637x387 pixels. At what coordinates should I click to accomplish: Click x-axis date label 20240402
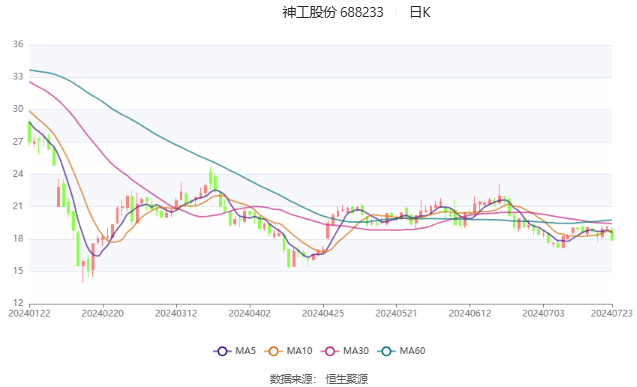pyautogui.click(x=249, y=313)
